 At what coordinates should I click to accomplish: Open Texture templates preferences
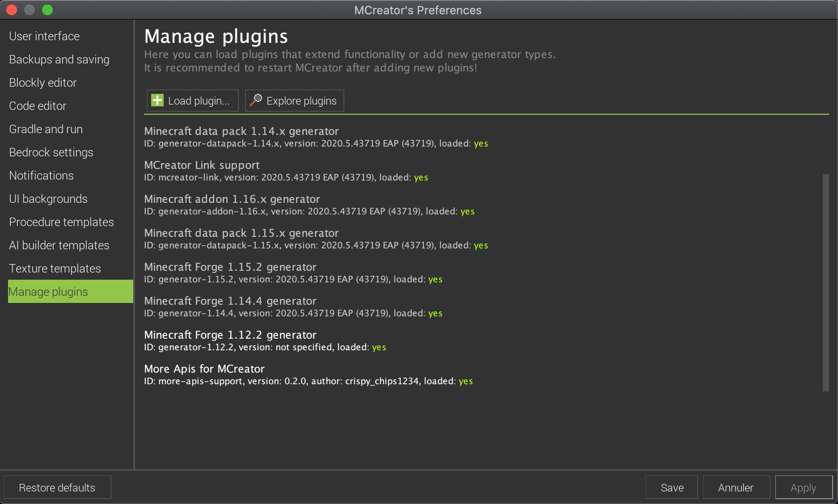[55, 268]
